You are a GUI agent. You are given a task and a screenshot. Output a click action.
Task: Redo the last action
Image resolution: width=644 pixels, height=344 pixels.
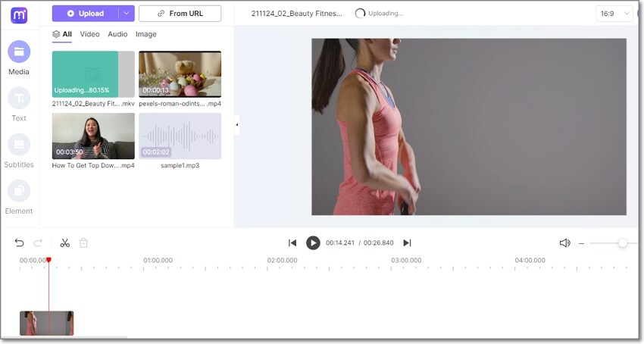click(38, 243)
